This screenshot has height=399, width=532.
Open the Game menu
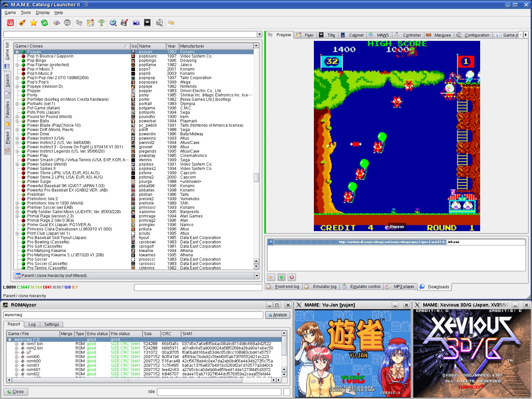[10, 13]
